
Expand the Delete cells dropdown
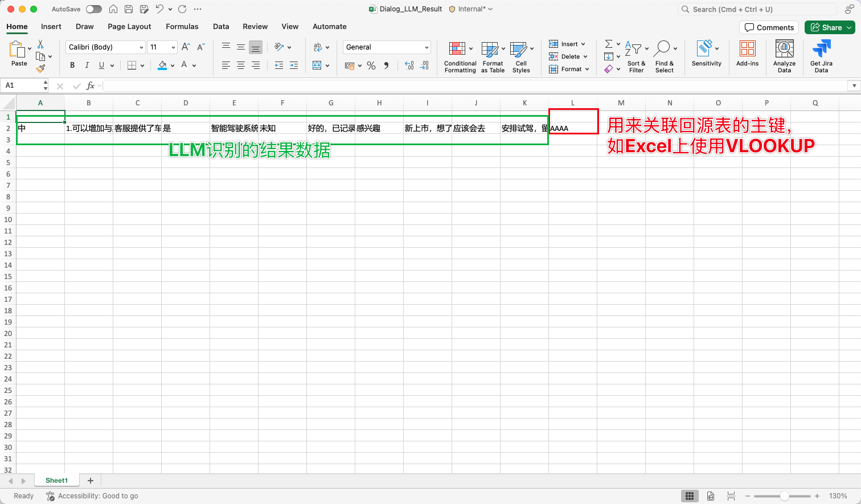pos(585,57)
